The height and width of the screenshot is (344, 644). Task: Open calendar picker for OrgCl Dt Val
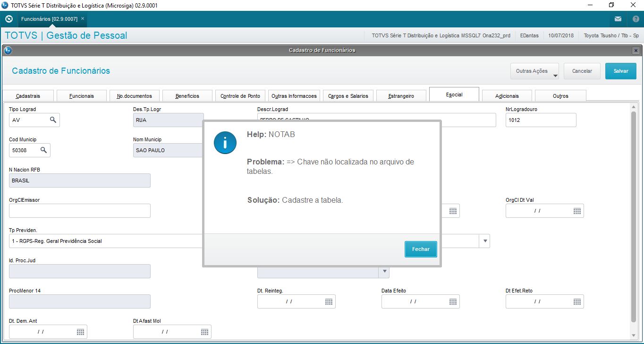(x=577, y=211)
